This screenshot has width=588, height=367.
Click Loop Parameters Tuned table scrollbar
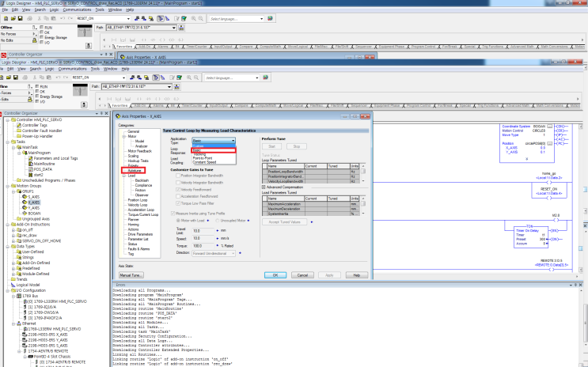click(363, 173)
